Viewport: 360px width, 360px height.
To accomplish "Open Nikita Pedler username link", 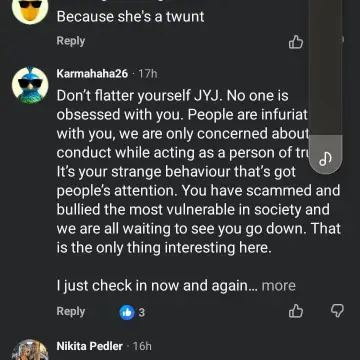I will pos(90,346).
